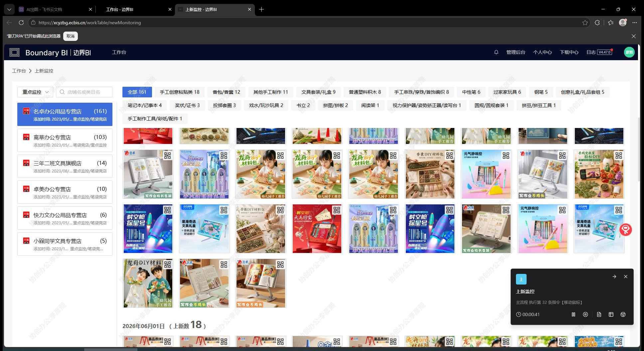
Task: Go to 工作台 via the breadcrumb
Action: pos(19,71)
